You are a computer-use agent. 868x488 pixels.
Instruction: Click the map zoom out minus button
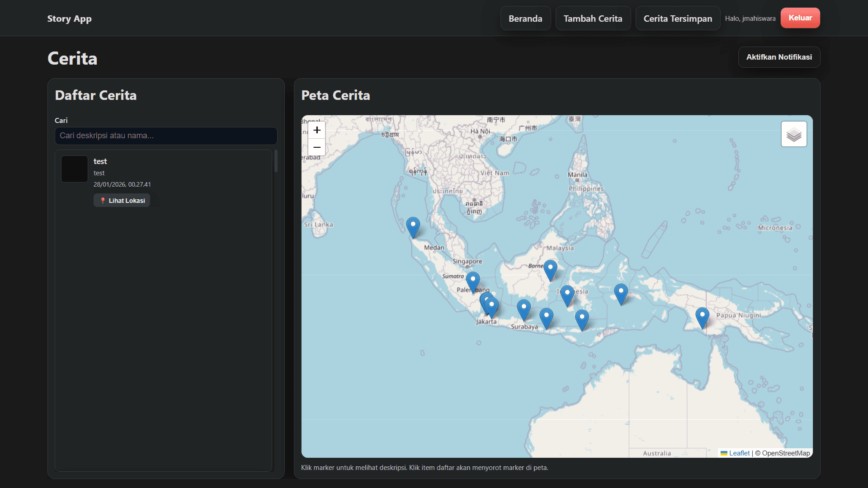[317, 147]
